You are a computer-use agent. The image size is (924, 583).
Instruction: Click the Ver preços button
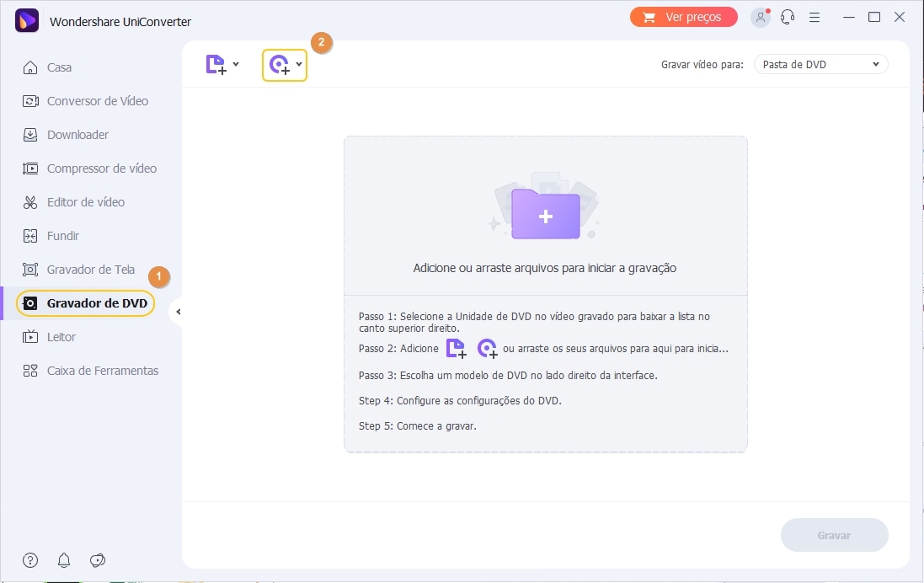tap(684, 17)
